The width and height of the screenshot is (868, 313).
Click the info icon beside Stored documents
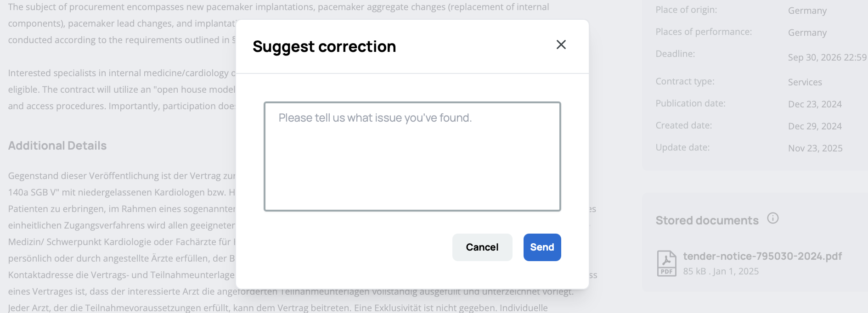pyautogui.click(x=773, y=218)
